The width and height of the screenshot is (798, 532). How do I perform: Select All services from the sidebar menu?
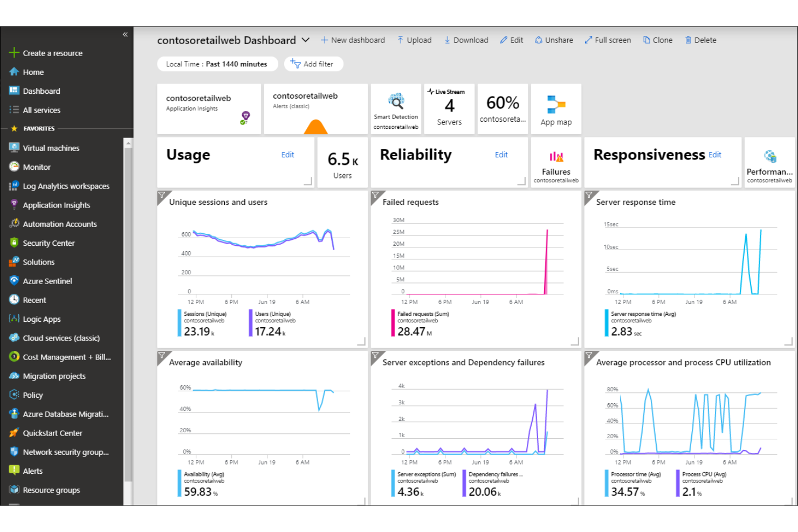click(x=41, y=110)
